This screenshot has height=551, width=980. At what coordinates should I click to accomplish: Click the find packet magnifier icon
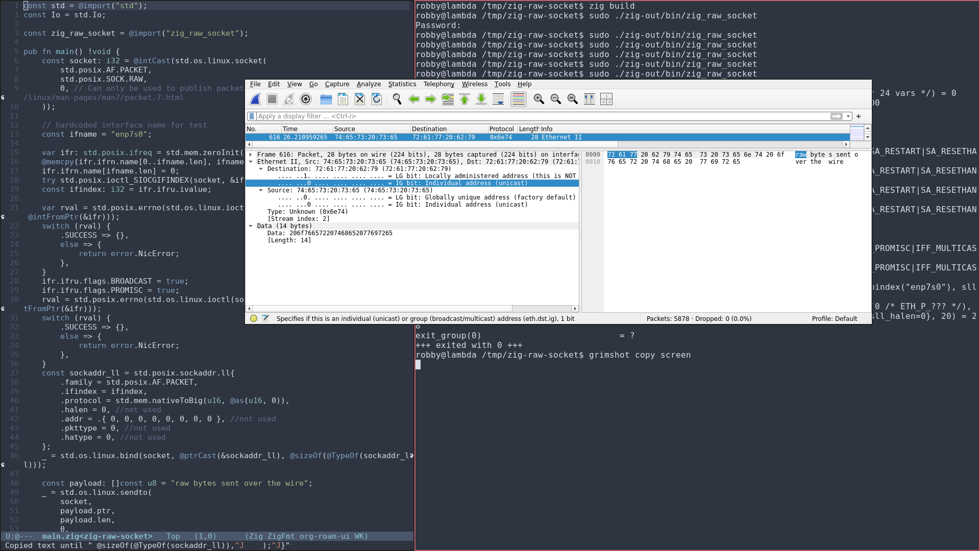tap(397, 99)
